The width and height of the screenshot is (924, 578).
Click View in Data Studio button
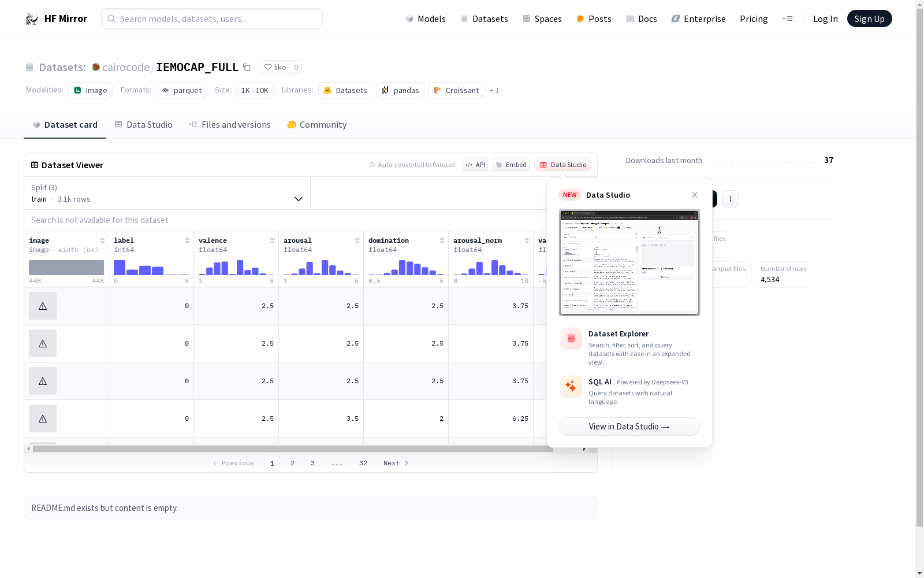pyautogui.click(x=629, y=427)
